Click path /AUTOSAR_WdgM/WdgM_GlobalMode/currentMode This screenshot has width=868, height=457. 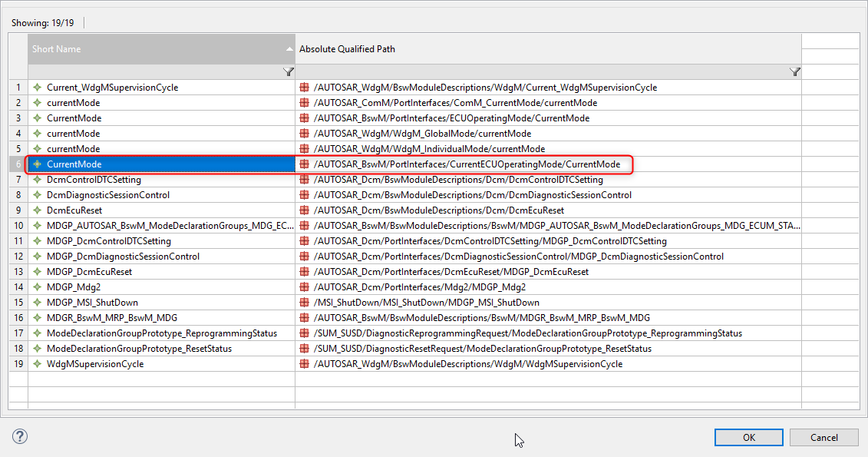(x=422, y=134)
